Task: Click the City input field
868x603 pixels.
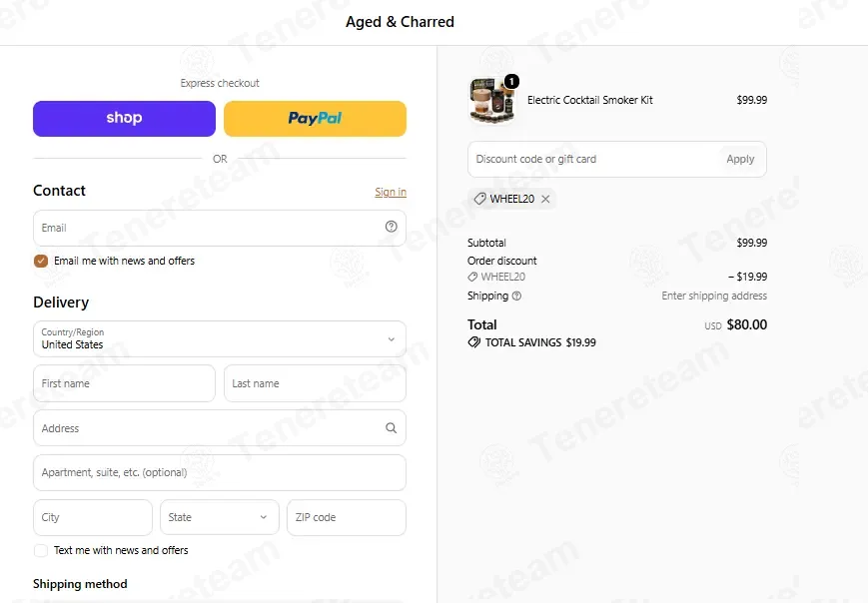Action: pos(93,518)
